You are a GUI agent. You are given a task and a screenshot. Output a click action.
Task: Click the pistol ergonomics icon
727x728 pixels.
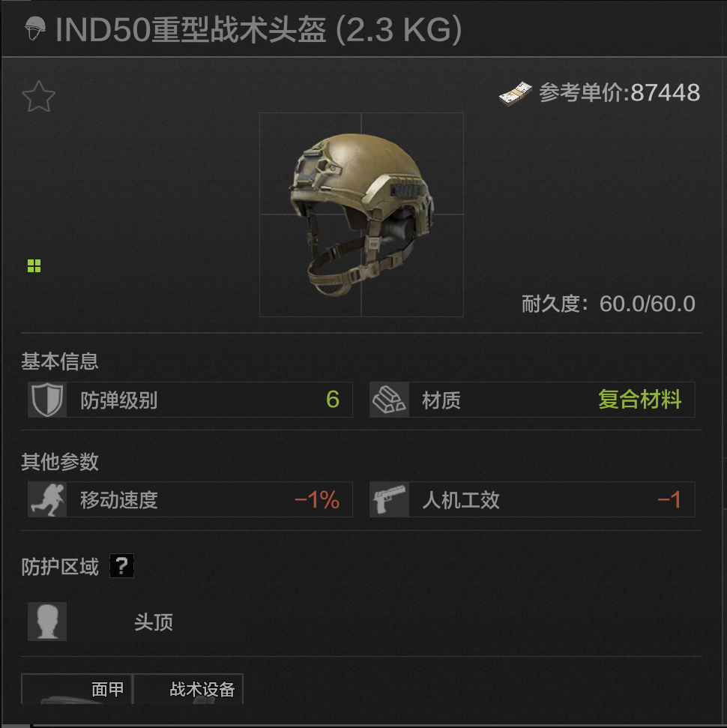click(x=389, y=499)
